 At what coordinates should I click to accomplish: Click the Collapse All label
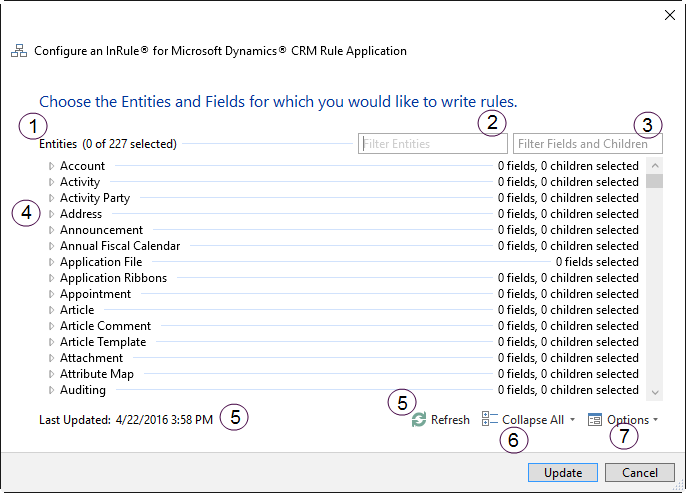pos(533,420)
